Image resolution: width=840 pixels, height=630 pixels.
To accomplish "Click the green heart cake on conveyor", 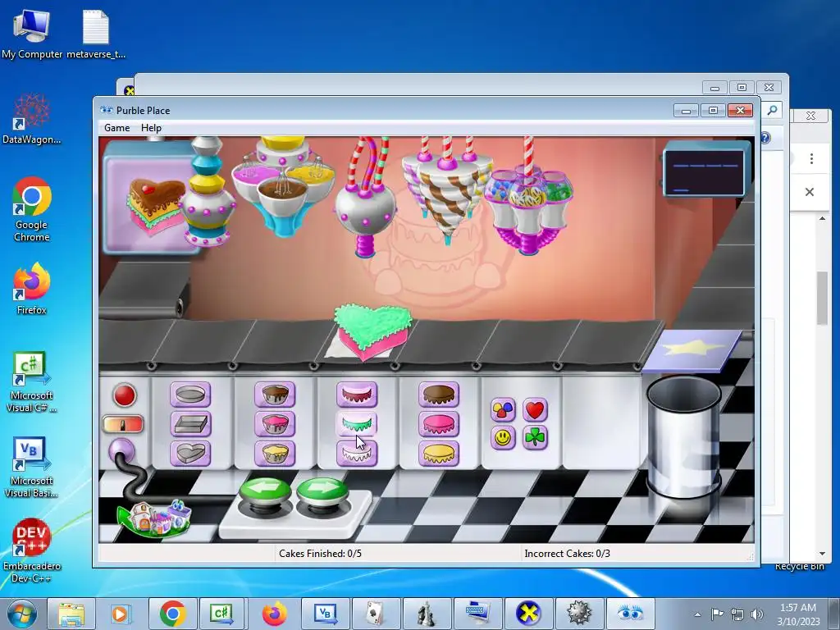I will [x=373, y=331].
